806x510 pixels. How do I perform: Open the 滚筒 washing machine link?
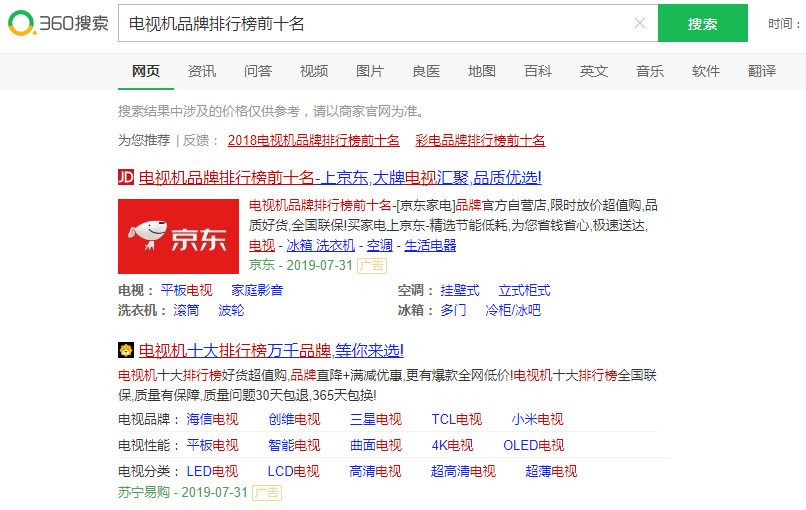pos(186,311)
